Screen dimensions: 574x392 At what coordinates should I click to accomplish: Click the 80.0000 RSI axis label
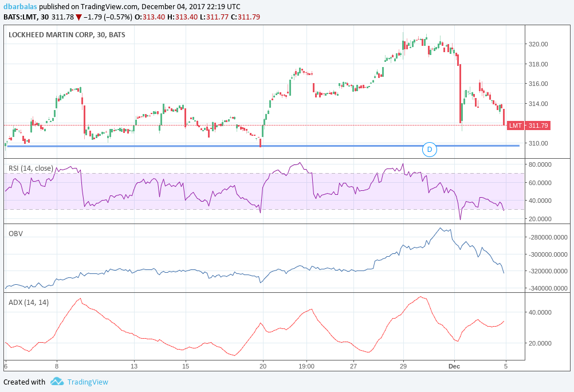coord(540,165)
